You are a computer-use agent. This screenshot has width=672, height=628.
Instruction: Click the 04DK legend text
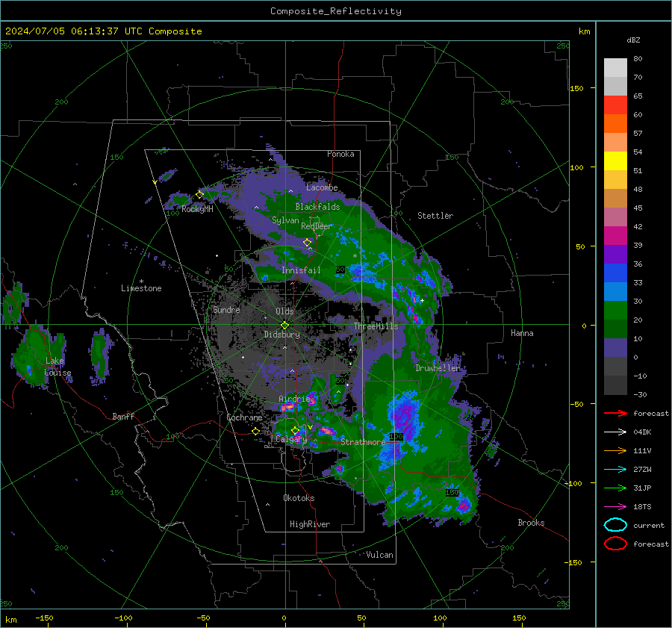tap(642, 432)
